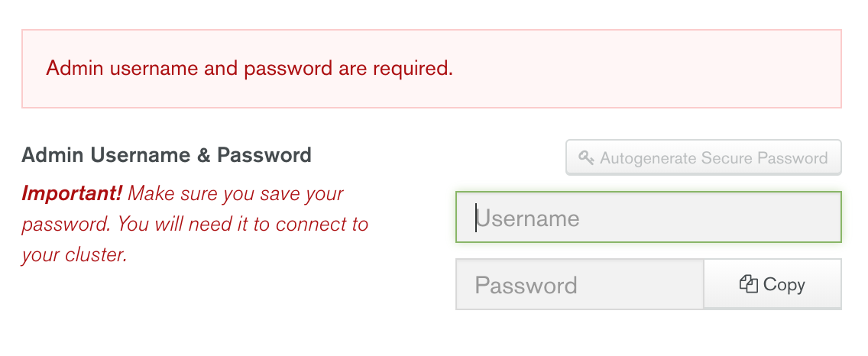This screenshot has width=868, height=356.
Task: Click the Username placeholder text
Action: point(529,218)
